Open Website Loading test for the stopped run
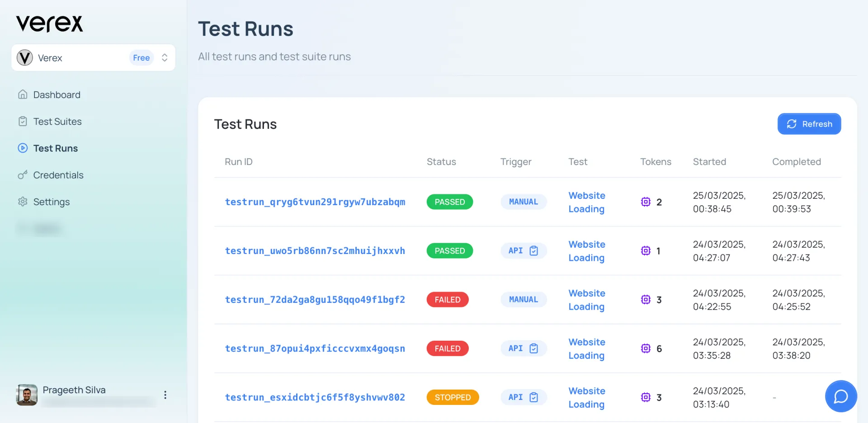This screenshot has height=423, width=868. 586,398
